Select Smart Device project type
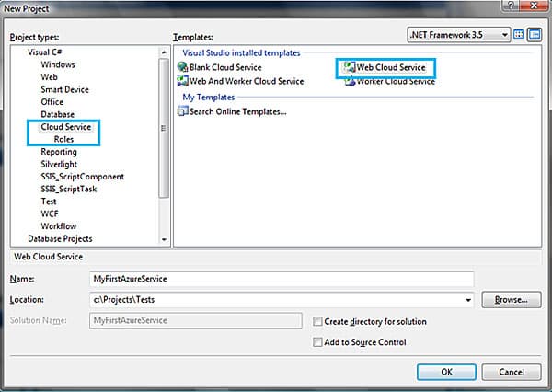This screenshot has height=392, width=552. [x=64, y=89]
